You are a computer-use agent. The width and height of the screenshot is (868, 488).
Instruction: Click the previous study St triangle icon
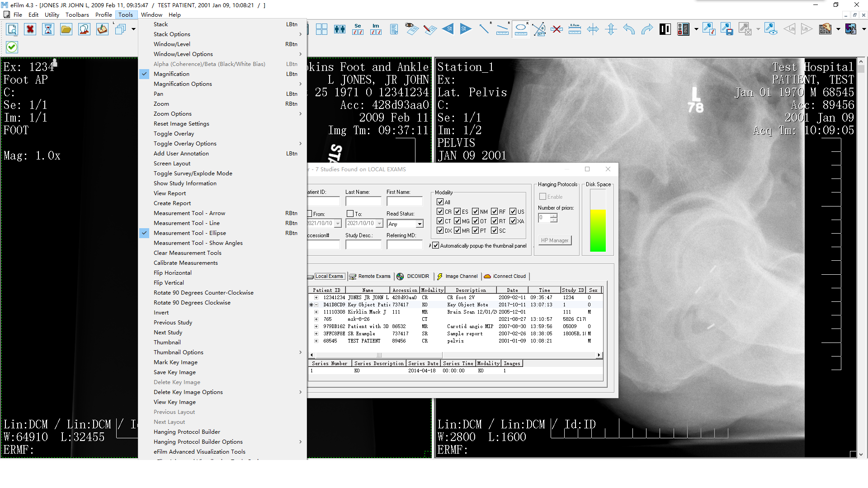(x=448, y=29)
